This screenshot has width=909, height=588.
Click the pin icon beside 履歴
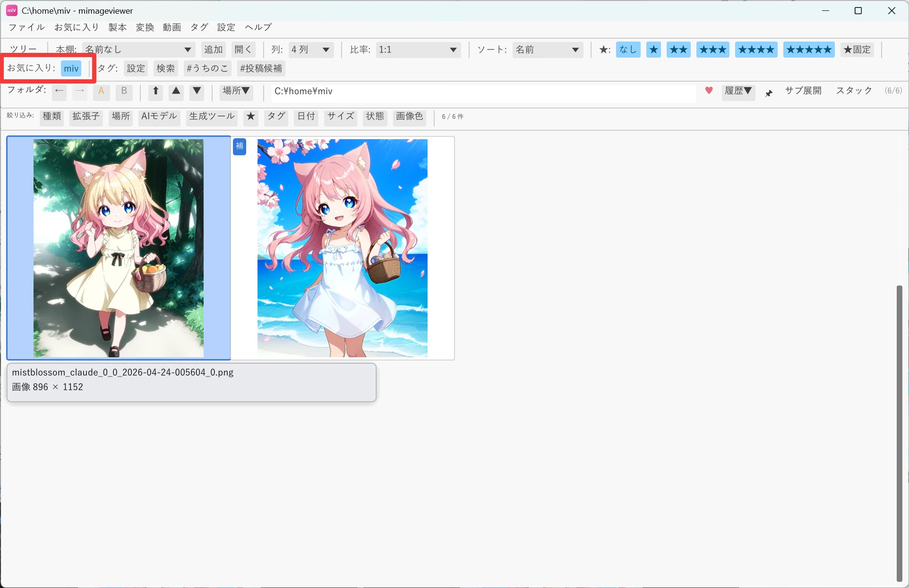coord(769,93)
